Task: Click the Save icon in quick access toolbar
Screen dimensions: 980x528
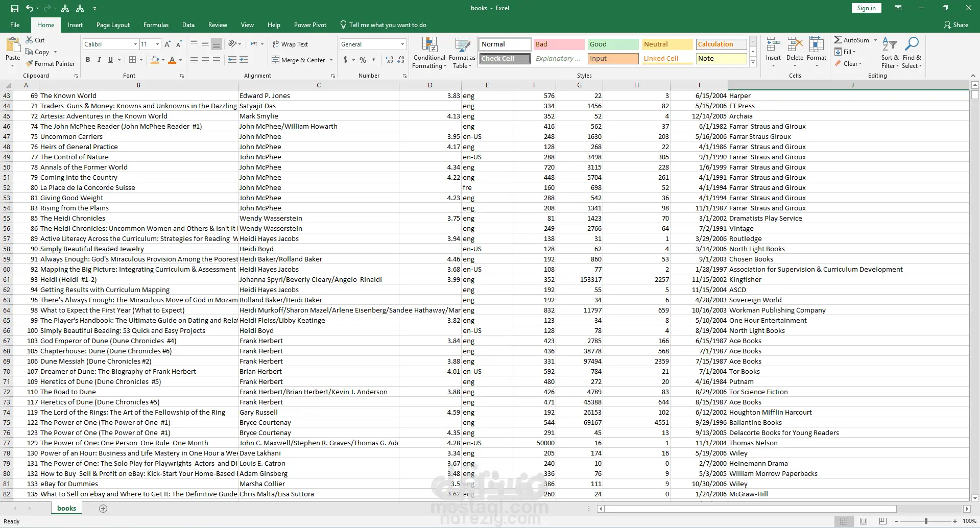Action: [15, 8]
